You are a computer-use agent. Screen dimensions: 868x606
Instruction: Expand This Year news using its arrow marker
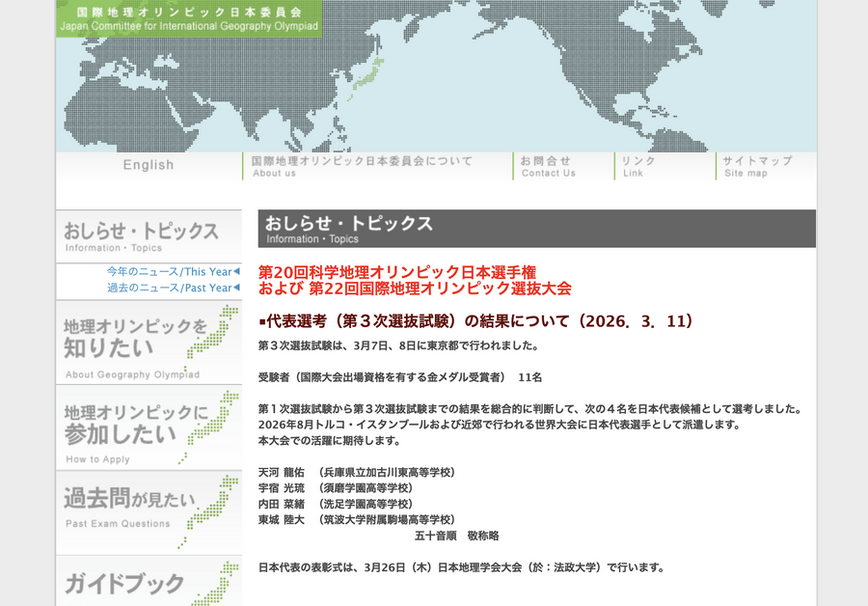pyautogui.click(x=238, y=272)
